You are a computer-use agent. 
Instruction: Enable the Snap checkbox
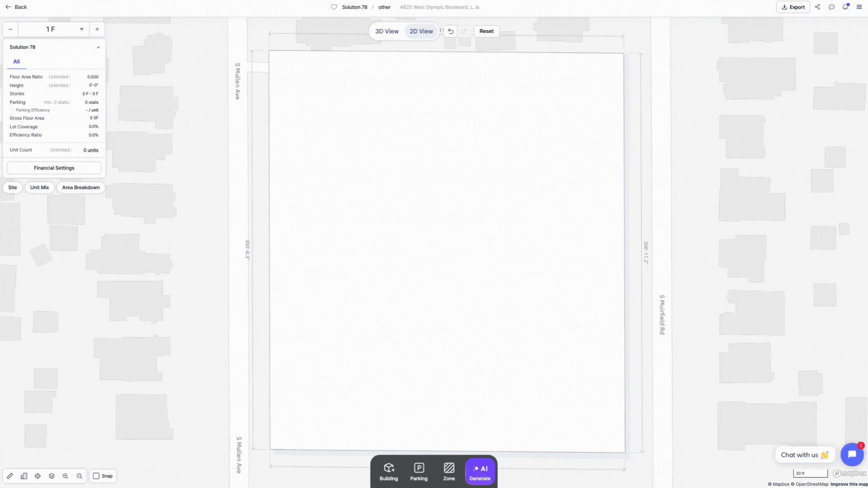pos(96,476)
